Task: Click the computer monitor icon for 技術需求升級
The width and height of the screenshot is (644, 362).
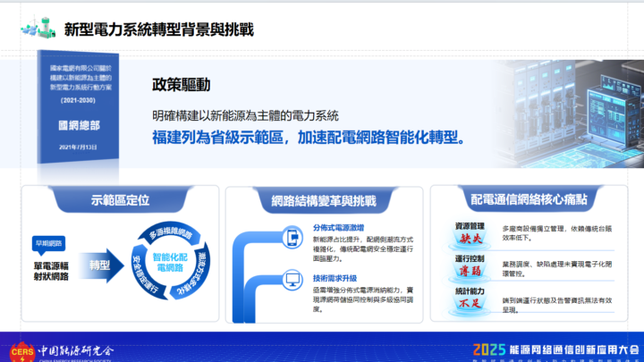Action: tap(293, 279)
